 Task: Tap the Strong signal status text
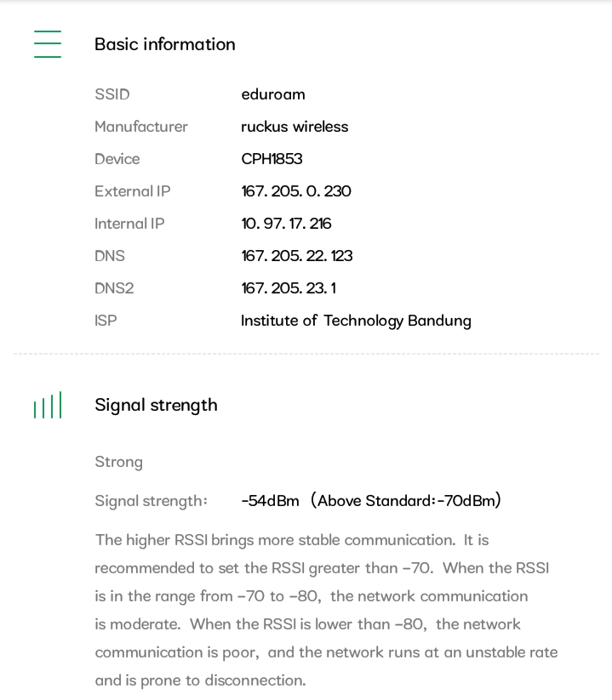point(118,462)
